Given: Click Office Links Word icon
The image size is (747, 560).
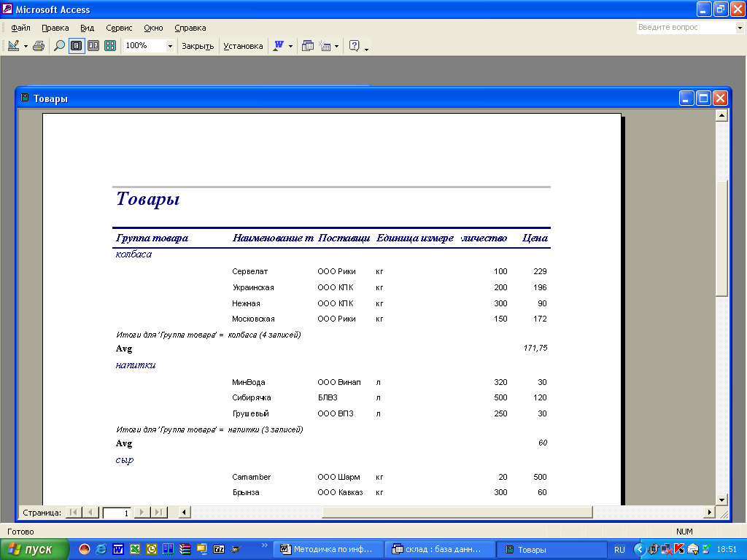Looking at the screenshot, I should (x=279, y=46).
